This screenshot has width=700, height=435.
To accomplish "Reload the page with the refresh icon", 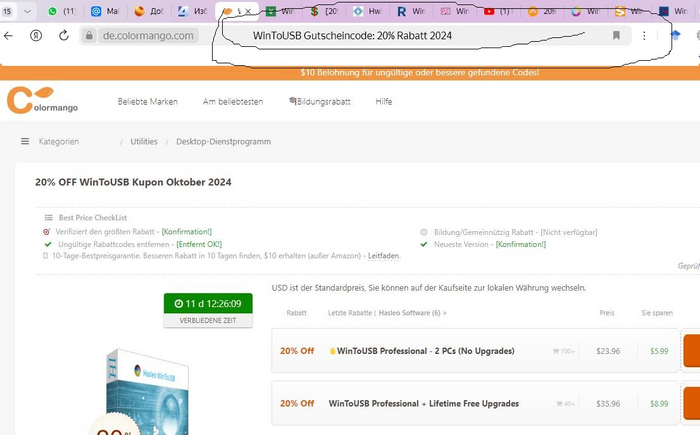I will tap(64, 36).
